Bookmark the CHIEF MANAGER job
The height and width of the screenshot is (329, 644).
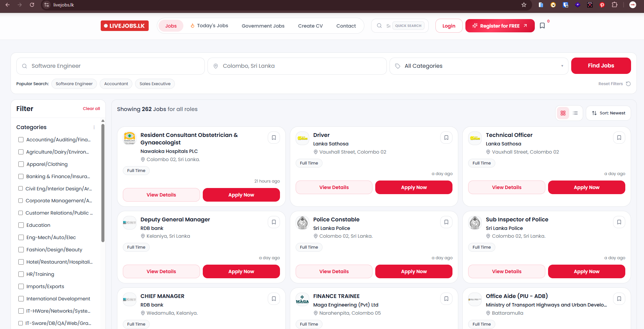[x=274, y=299]
